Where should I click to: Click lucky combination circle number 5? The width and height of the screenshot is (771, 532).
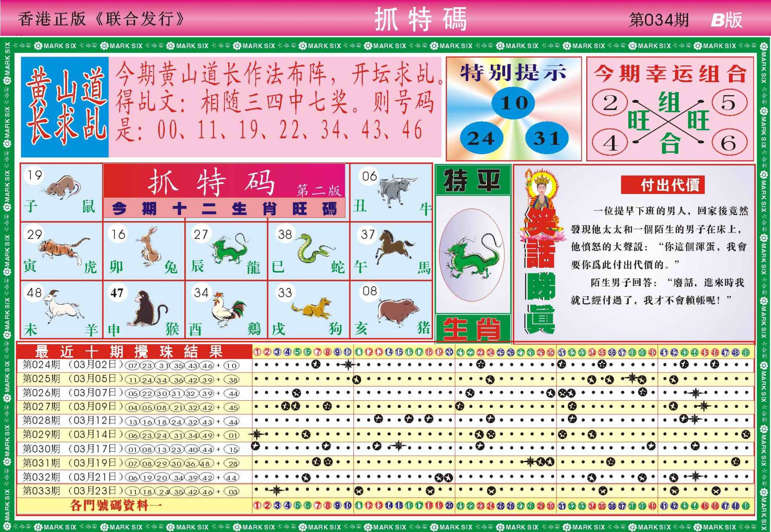[729, 103]
